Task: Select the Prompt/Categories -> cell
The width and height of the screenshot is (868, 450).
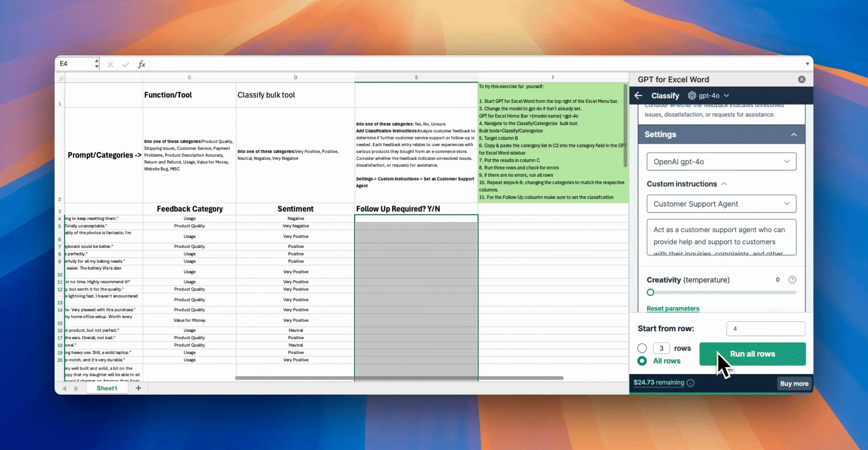Action: [x=104, y=155]
